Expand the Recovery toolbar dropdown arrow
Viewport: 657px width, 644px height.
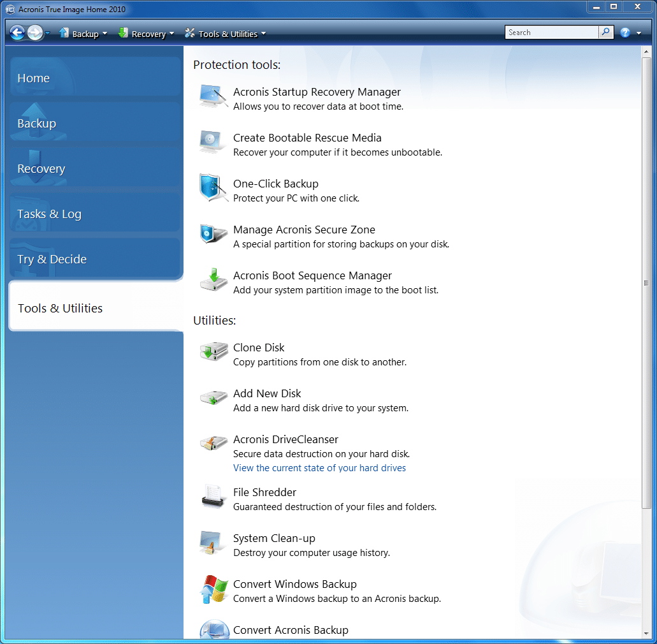point(172,34)
